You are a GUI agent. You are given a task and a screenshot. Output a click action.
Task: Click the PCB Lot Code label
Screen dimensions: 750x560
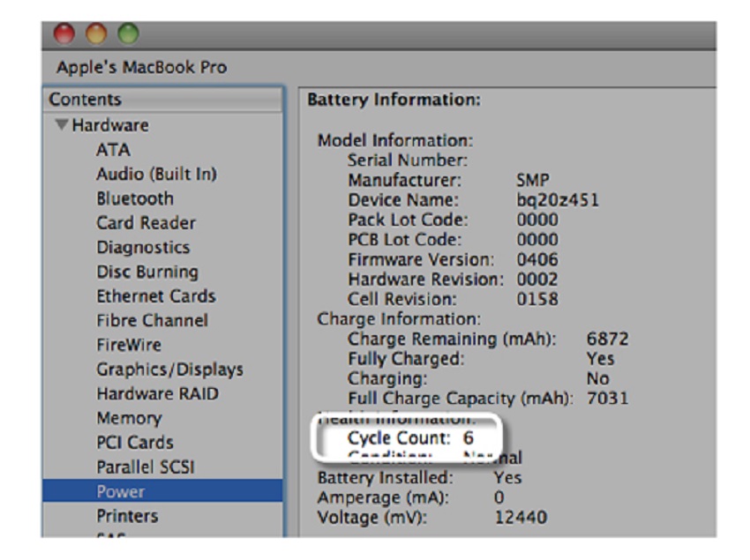tap(405, 240)
